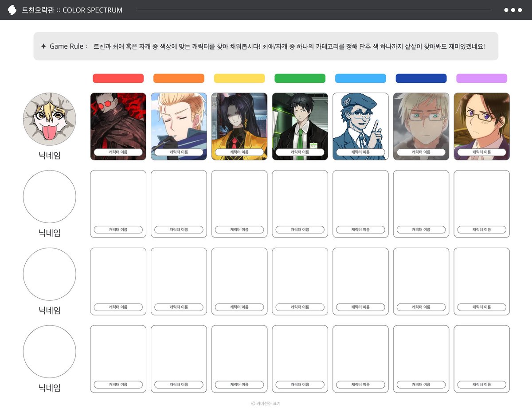Click 캐릭터 이름 field in bottom-row red column
The image size is (532, 412).
click(x=118, y=385)
